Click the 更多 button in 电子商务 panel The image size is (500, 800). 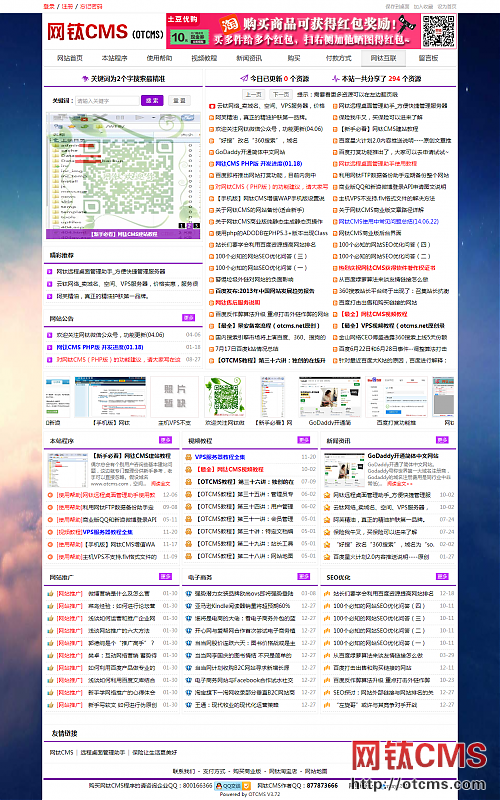pyautogui.click(x=304, y=577)
